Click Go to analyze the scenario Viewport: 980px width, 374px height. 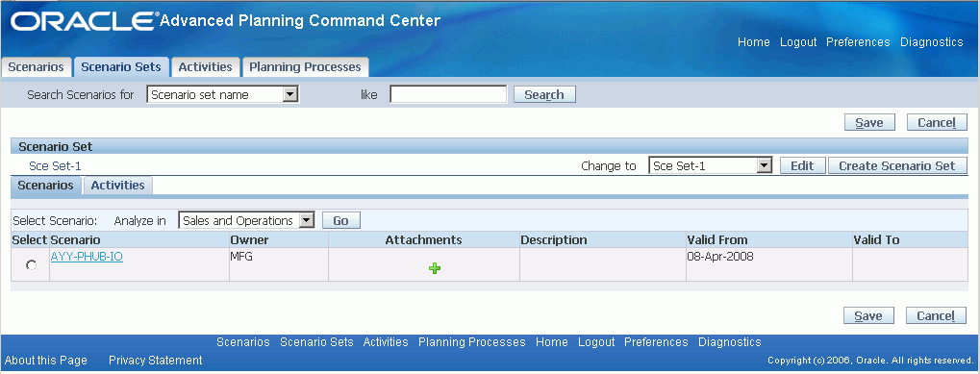pos(340,220)
